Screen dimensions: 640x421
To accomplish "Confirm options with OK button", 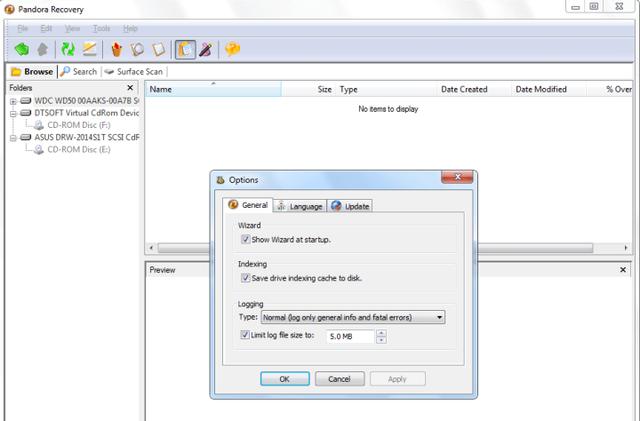I will [x=285, y=379].
